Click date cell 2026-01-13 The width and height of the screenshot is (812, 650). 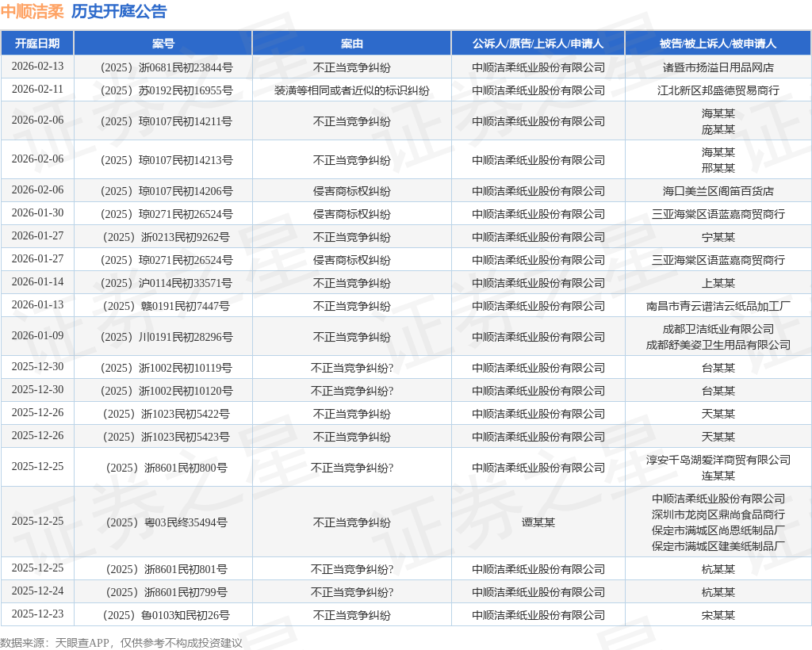click(37, 304)
